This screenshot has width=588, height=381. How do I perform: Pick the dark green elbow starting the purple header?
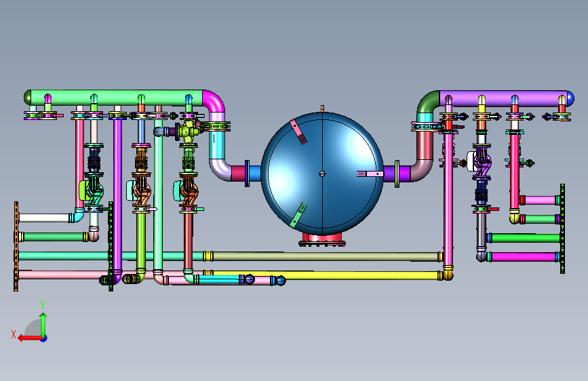[428, 102]
